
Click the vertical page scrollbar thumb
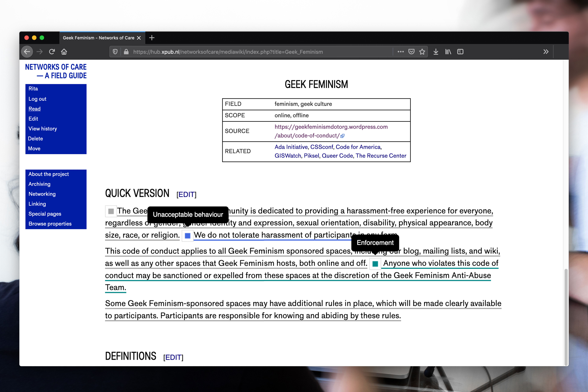(566, 317)
